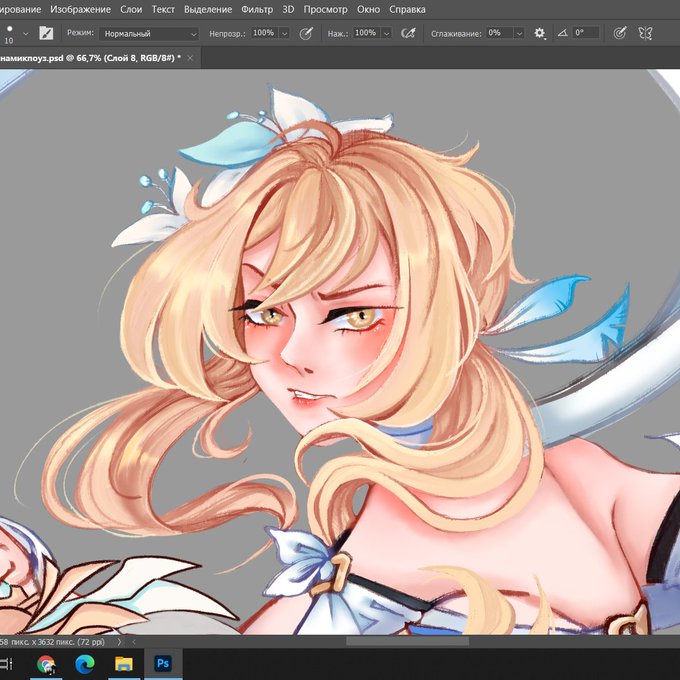Screen dimensions: 680x680
Task: Open the Выделение menu
Action: pos(208,9)
